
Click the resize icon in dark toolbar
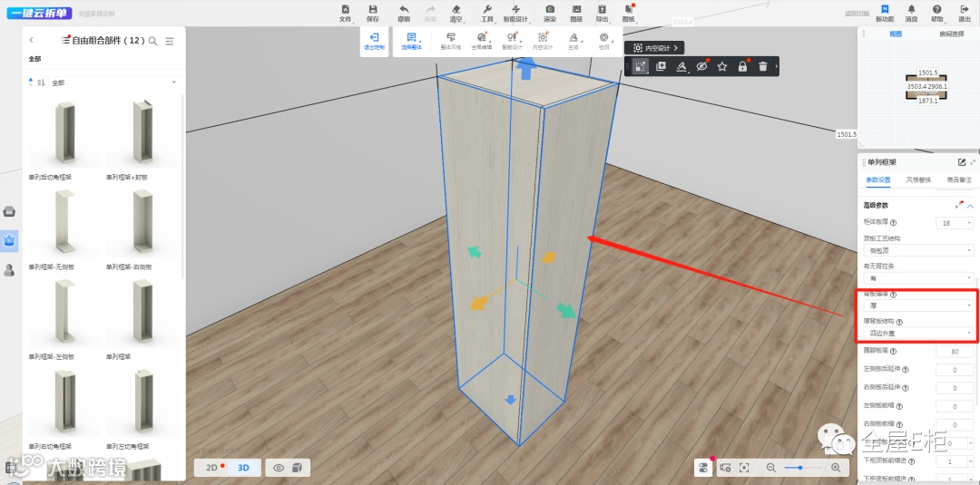640,66
